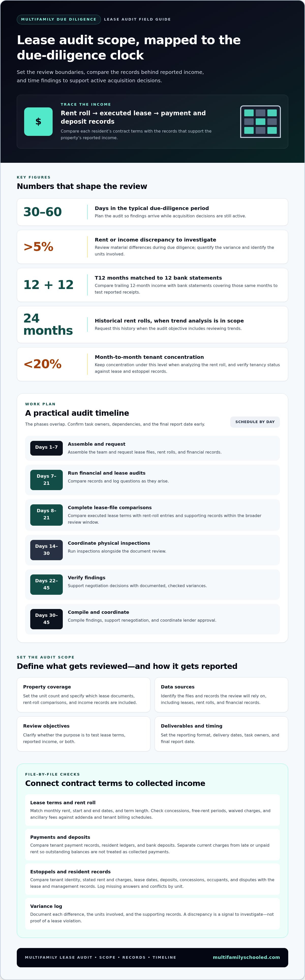Open the Property coverage card
305x980 pixels.
[83, 695]
